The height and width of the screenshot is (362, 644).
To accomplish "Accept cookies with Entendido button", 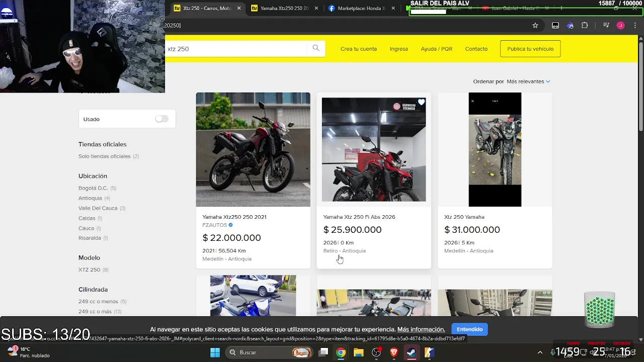I will tap(469, 329).
